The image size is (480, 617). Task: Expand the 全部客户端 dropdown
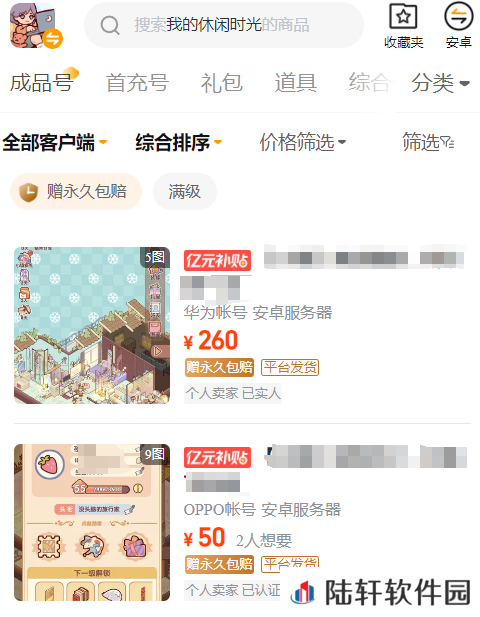[x=55, y=142]
